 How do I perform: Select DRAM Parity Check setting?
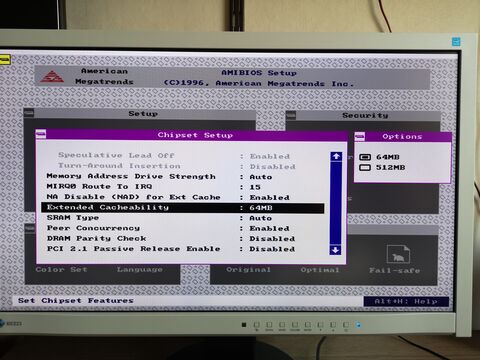tap(183, 239)
